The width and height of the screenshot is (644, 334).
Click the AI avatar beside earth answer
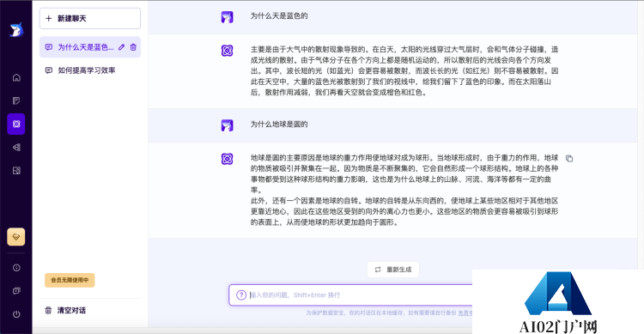pos(228,159)
